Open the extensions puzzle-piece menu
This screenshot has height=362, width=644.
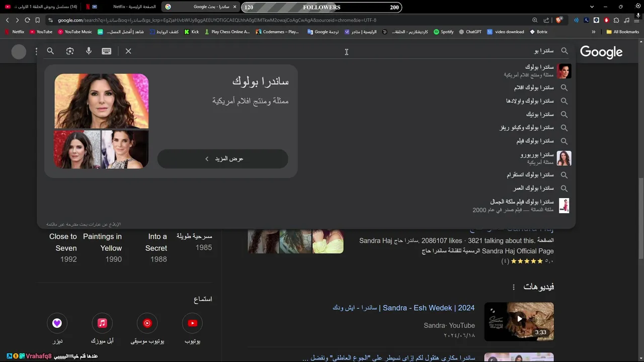616,20
